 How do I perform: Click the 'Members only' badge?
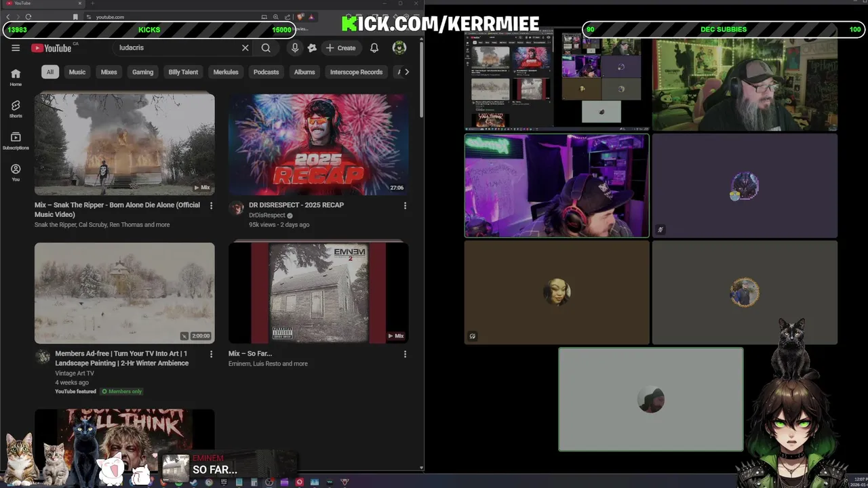122,391
